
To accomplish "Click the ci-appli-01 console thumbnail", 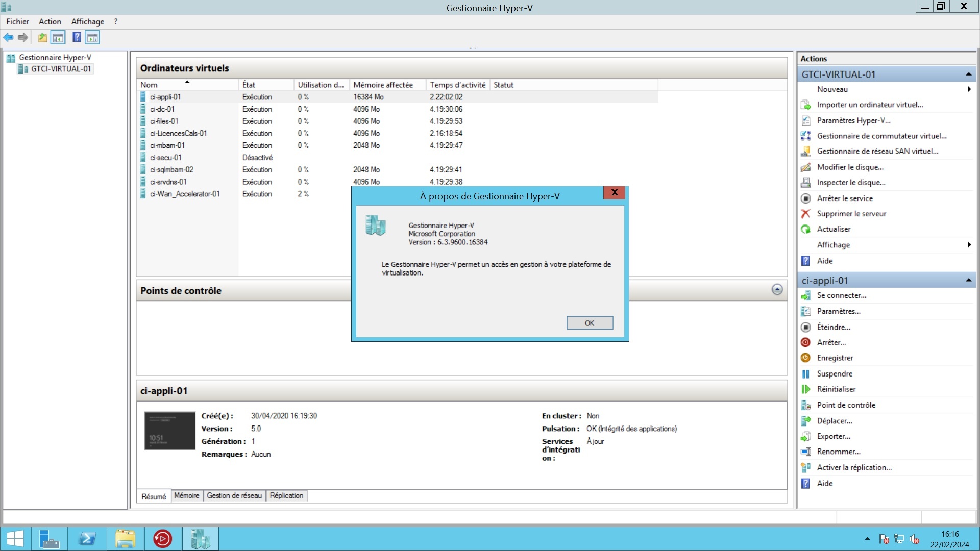I will tap(169, 431).
